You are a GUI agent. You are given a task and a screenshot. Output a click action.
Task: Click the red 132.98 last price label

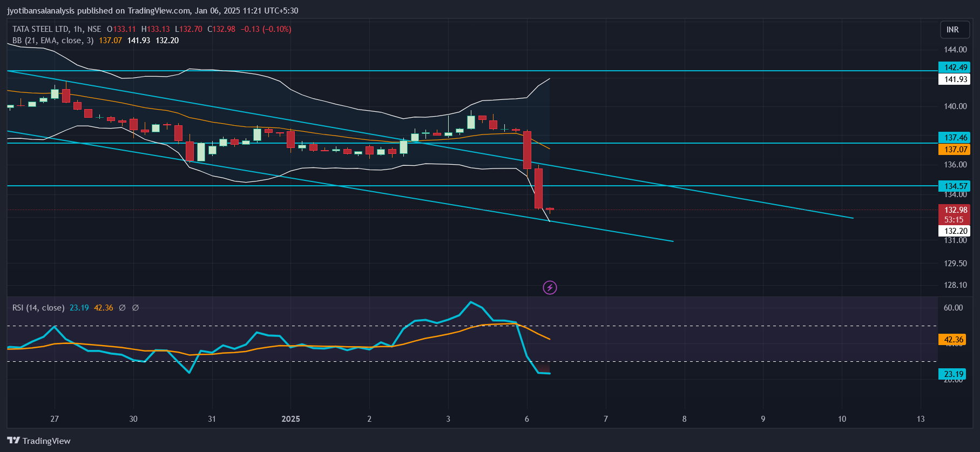pos(955,210)
